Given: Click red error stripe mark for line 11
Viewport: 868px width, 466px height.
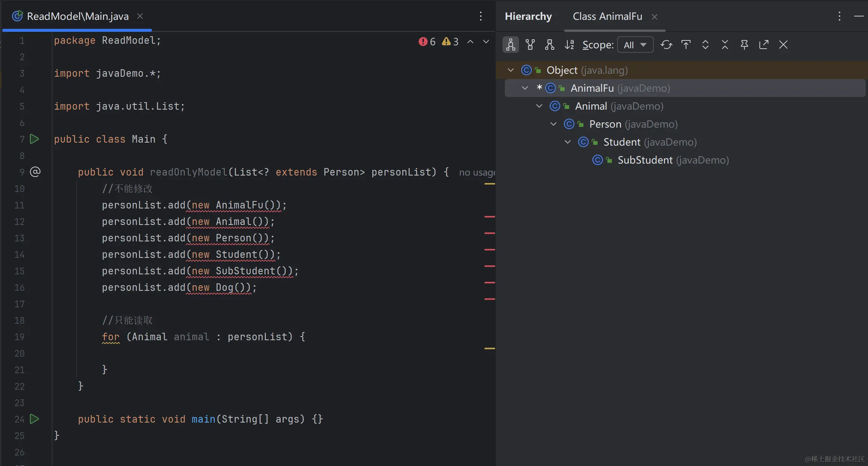Looking at the screenshot, I should 489,217.
